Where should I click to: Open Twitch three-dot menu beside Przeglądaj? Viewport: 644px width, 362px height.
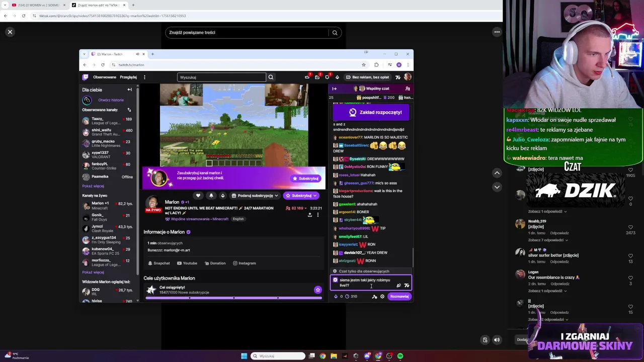(144, 77)
